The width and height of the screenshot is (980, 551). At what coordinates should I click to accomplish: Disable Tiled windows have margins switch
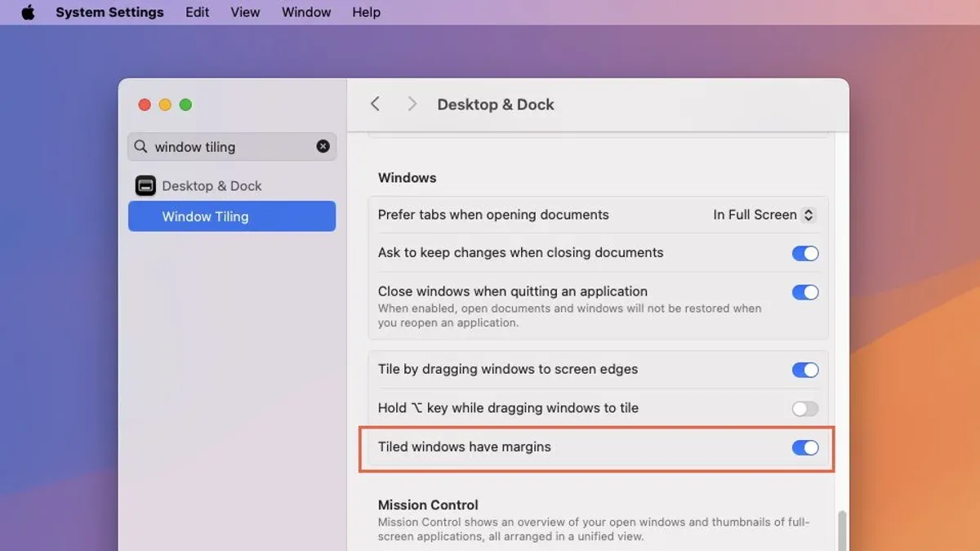[x=805, y=447]
